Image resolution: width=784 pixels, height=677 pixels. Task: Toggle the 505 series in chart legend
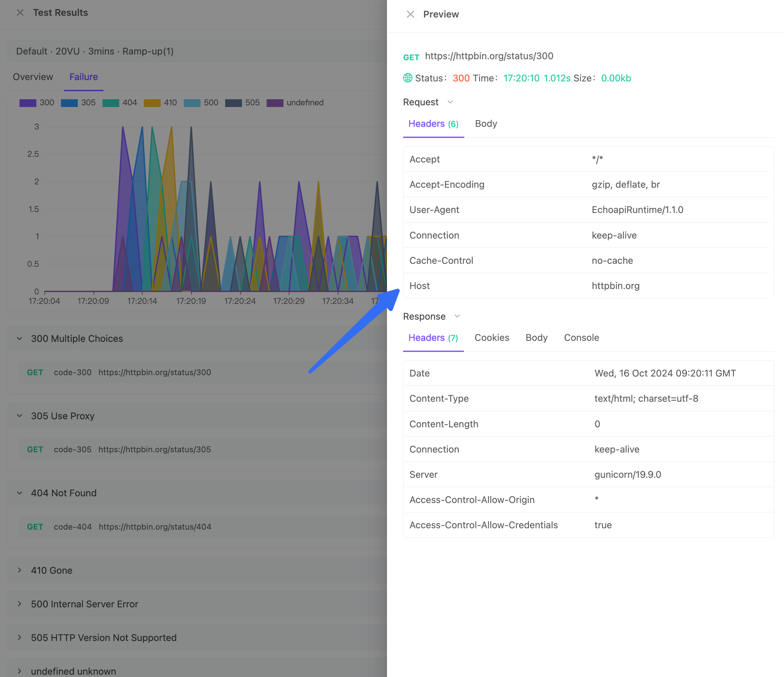coord(243,103)
